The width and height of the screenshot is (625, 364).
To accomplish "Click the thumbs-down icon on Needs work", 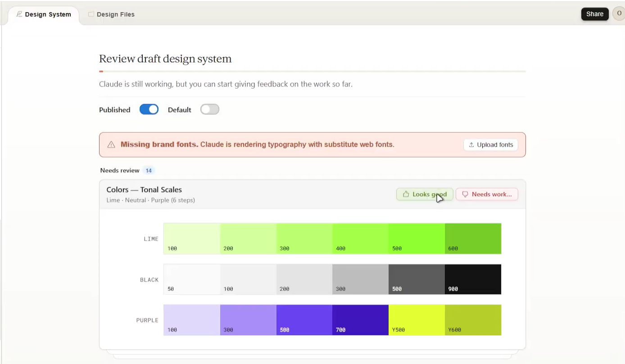I will [465, 194].
